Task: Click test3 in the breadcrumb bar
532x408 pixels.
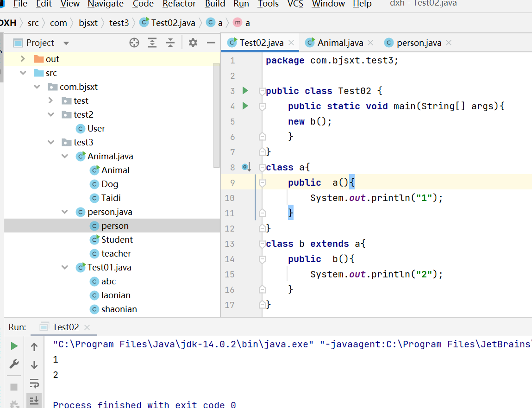Action: click(x=119, y=23)
